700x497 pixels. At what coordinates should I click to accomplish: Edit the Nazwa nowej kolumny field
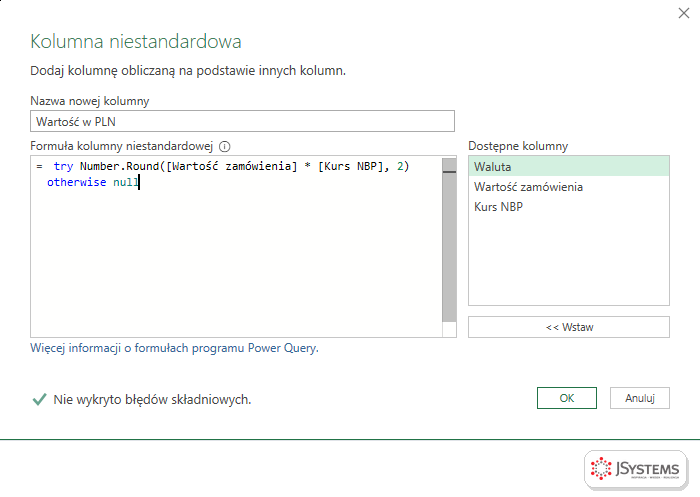242,121
